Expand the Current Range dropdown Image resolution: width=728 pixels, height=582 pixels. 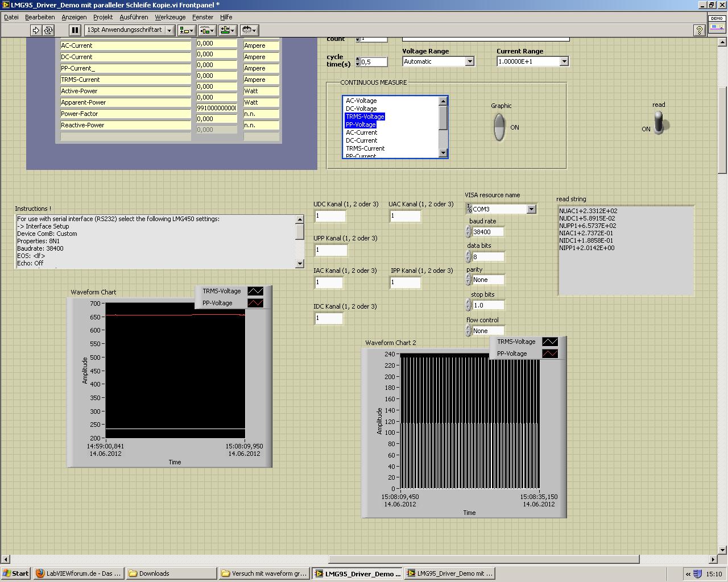click(564, 61)
